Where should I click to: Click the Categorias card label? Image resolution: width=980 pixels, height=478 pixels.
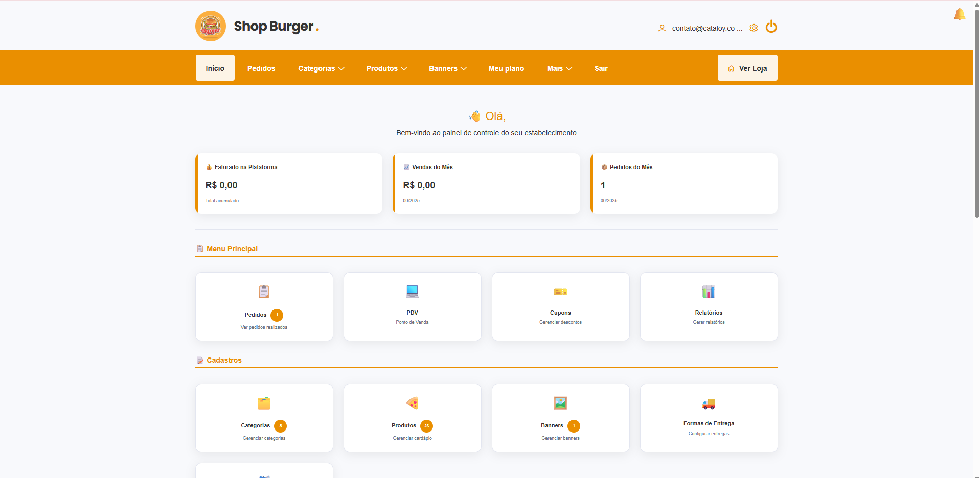click(256, 425)
